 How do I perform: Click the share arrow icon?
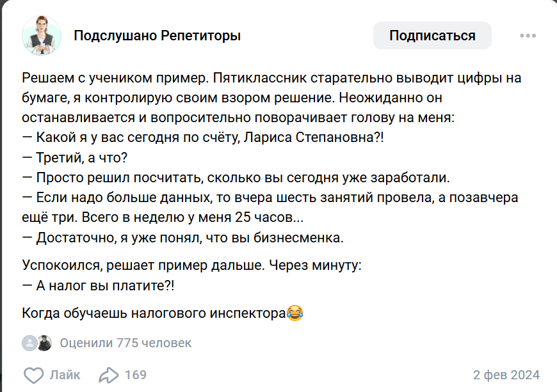point(109,375)
